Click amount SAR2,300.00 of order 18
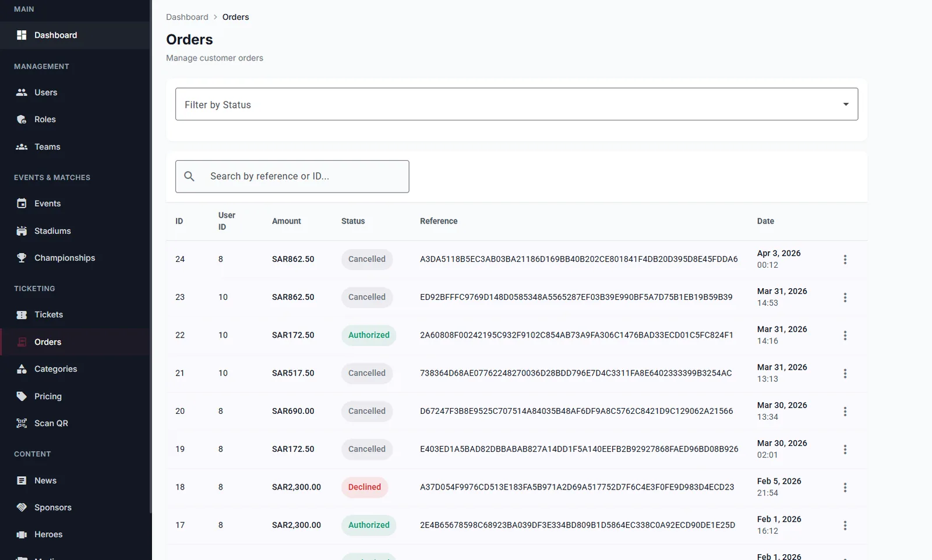 tap(296, 487)
